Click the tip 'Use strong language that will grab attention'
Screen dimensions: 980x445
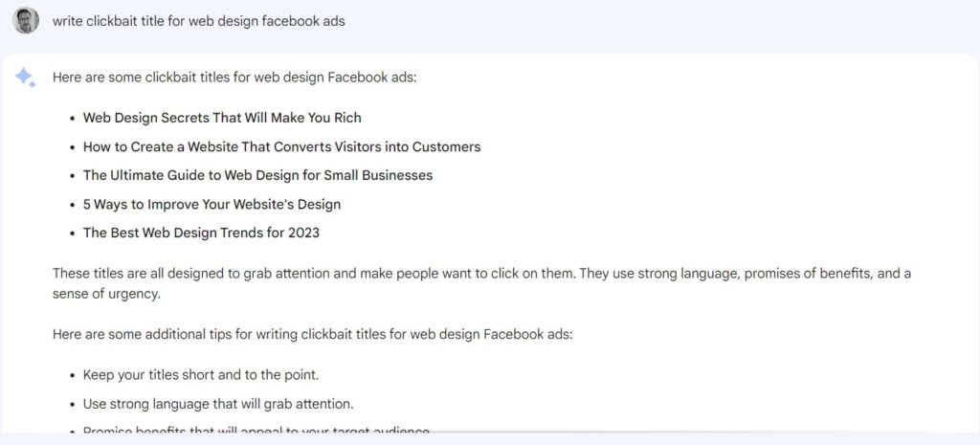[x=218, y=405]
